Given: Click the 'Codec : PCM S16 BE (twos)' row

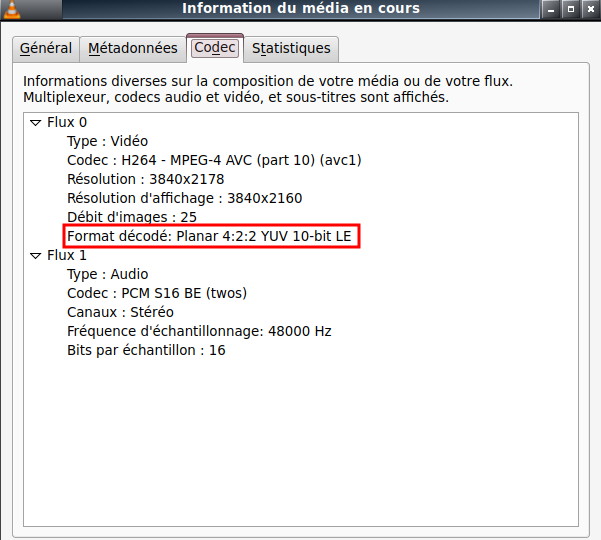Looking at the screenshot, I should coord(157,293).
